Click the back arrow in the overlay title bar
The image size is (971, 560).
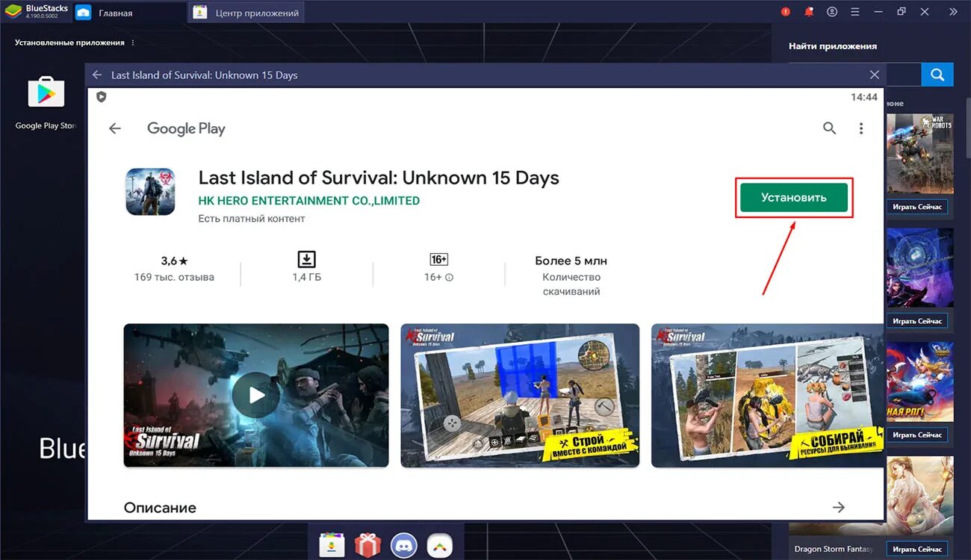coord(97,75)
